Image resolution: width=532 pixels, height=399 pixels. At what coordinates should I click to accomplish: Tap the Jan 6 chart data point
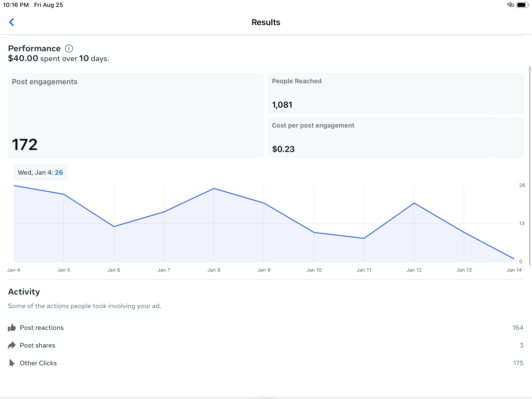tap(114, 227)
